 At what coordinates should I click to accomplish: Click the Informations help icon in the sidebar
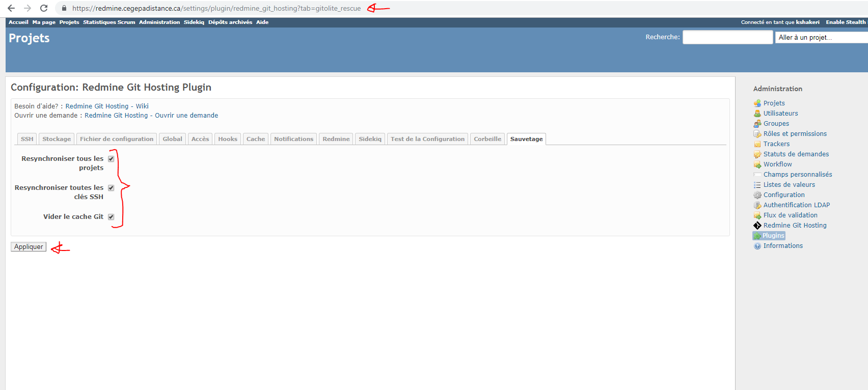point(757,246)
